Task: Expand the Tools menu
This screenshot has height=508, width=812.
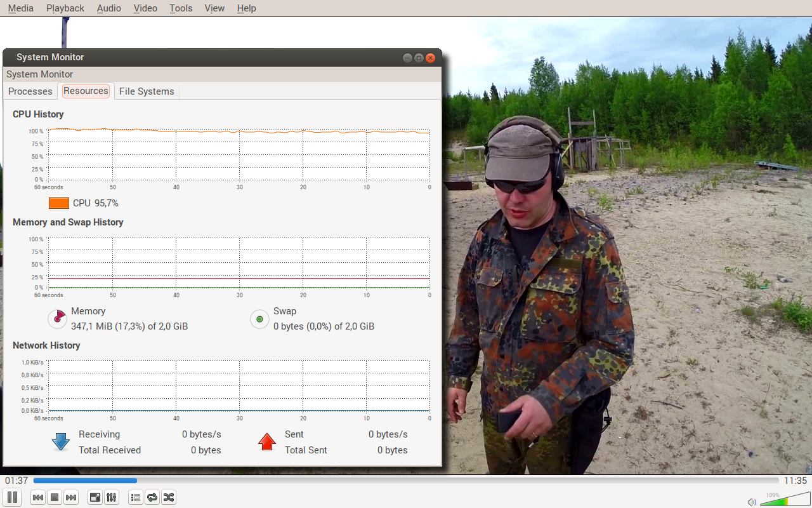Action: click(x=181, y=8)
